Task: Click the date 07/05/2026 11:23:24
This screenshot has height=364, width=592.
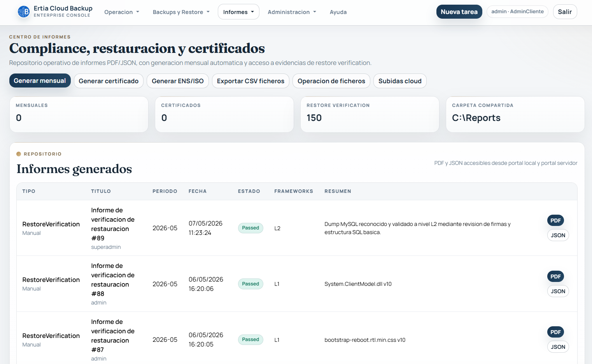Action: click(205, 228)
